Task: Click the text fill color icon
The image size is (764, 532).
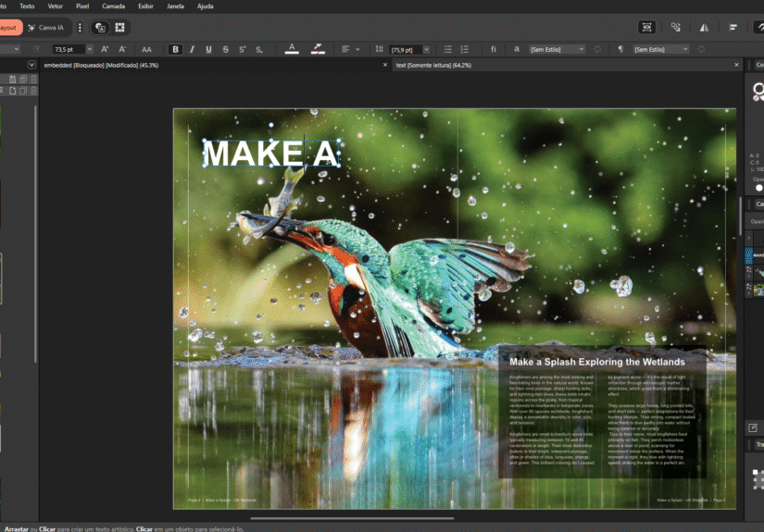Action: click(x=291, y=49)
